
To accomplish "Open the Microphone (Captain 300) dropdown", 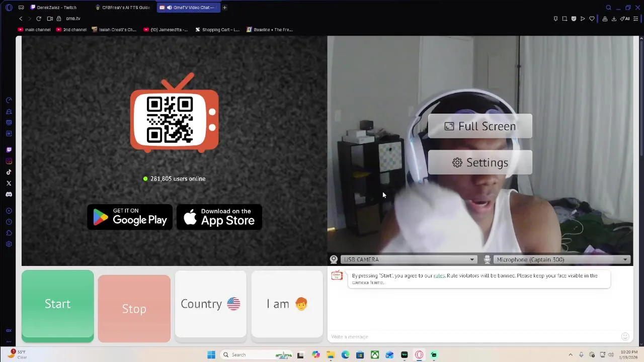I will click(561, 259).
